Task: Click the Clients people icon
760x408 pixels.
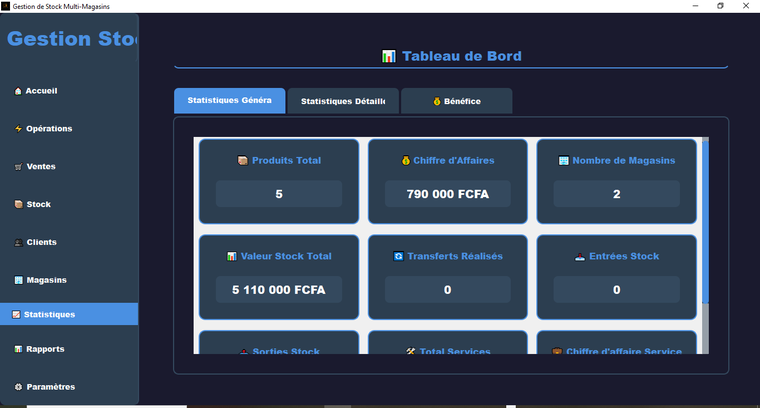Action: [x=18, y=243]
